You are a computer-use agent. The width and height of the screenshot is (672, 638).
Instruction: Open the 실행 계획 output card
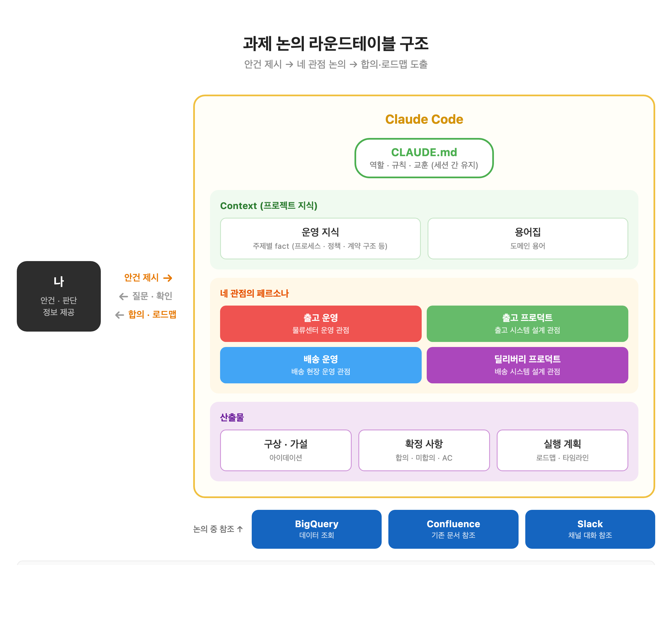[562, 450]
